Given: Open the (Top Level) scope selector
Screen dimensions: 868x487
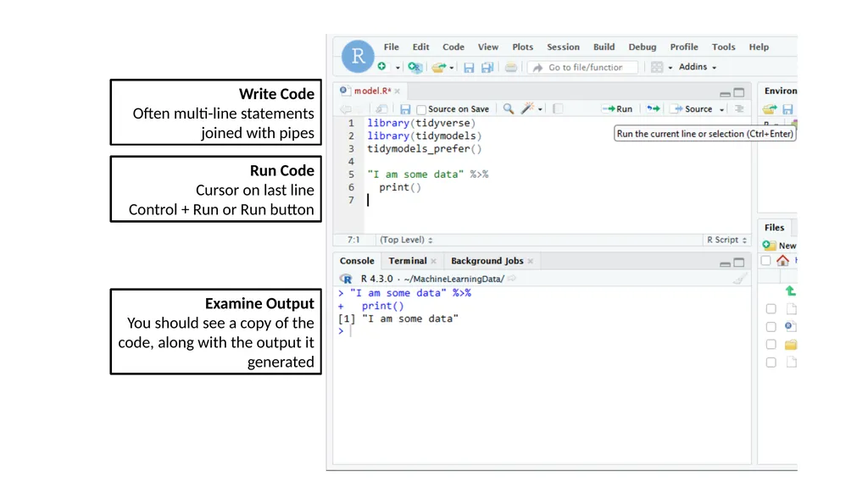Looking at the screenshot, I should [x=406, y=240].
